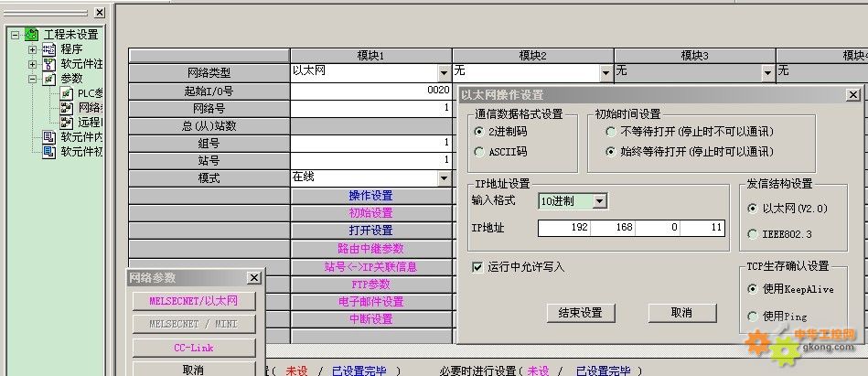Image resolution: width=868 pixels, height=376 pixels.
Task: Click IP address fourth octet 11
Action: click(x=702, y=228)
